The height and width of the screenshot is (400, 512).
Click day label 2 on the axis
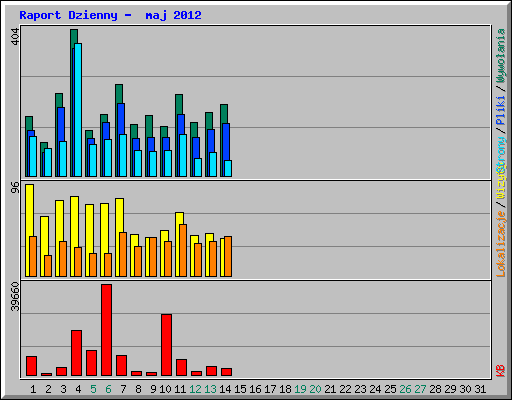click(x=48, y=389)
